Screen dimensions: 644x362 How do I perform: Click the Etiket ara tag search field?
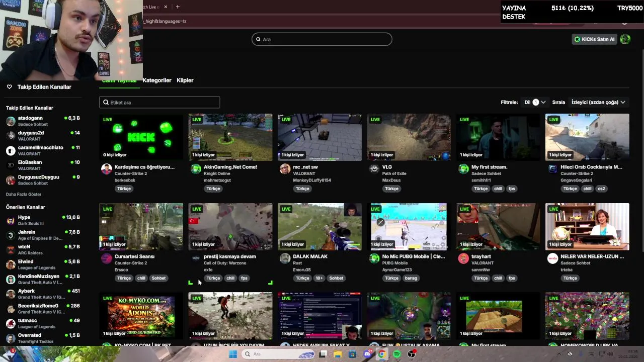(159, 102)
